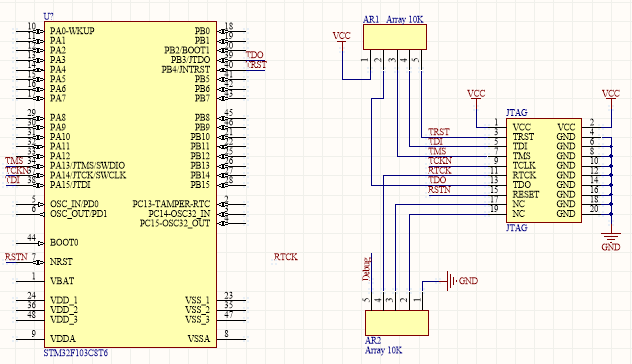Click the standalone RTCK net label
Image resolution: width=632 pixels, height=364 pixels.
coord(286,257)
